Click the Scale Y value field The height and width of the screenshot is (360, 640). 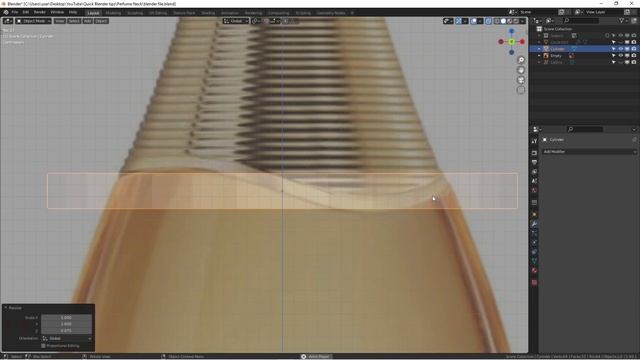click(x=67, y=324)
